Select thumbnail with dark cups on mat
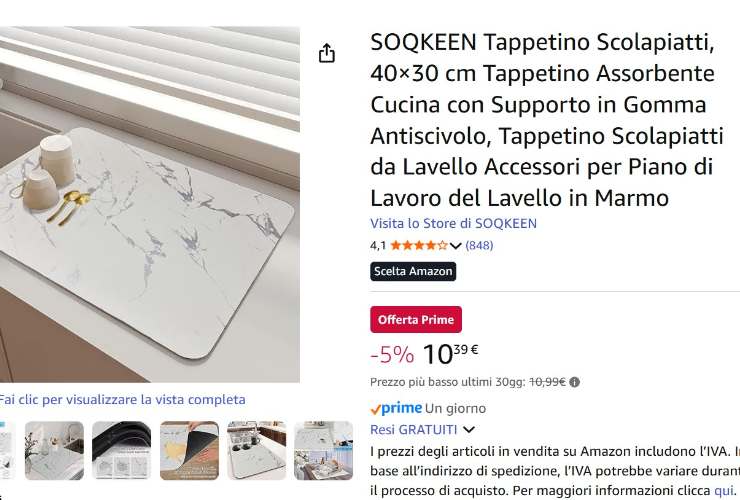Viewport: 740px width, 500px height. [x=256, y=450]
